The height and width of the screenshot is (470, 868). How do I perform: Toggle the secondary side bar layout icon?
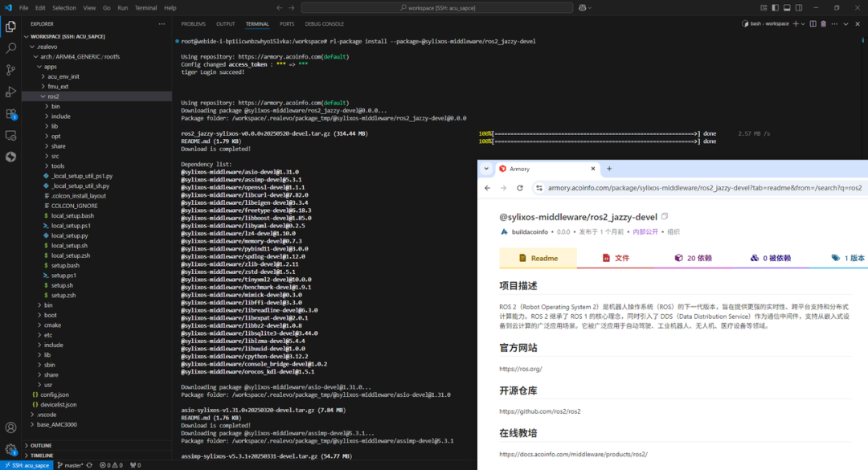(799, 8)
